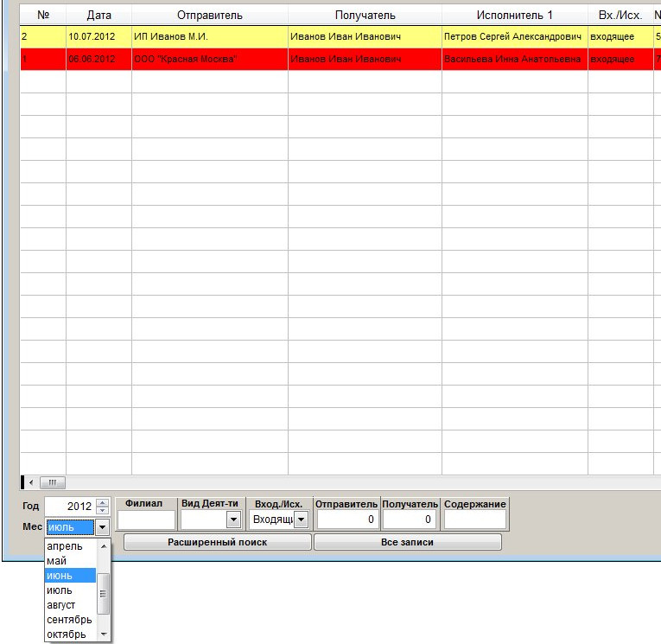Open the Вид Деят-ти dropdown arrow
This screenshot has height=644, width=661.
(233, 520)
